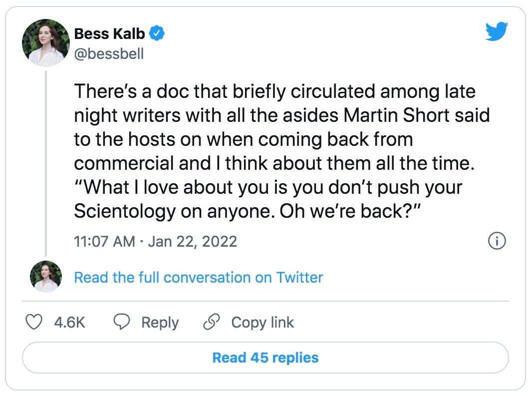The width and height of the screenshot is (532, 396).
Task: Click the quoted Scientology joke line
Action: [268, 200]
